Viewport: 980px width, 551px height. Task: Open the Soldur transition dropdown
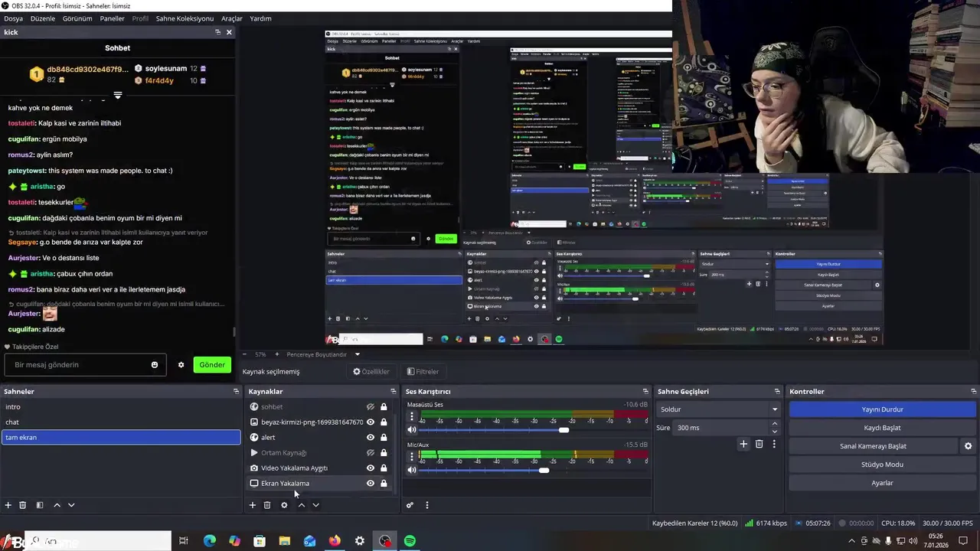tap(718, 409)
